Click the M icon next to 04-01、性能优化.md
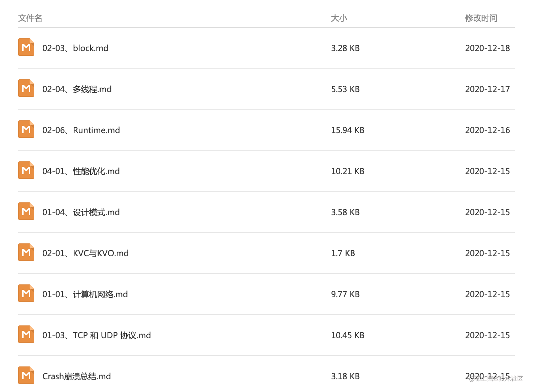Screen dimensions: 533x392 (x=26, y=170)
